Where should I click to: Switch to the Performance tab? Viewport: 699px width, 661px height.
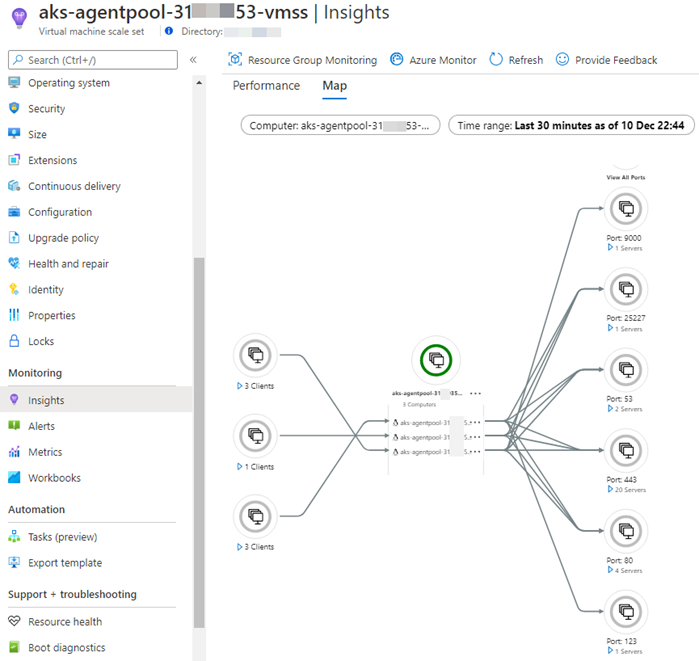click(266, 86)
